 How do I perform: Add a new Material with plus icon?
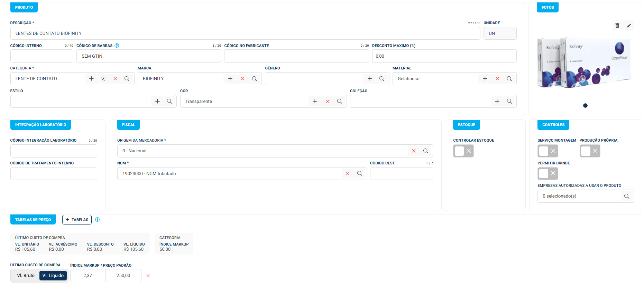point(485,79)
